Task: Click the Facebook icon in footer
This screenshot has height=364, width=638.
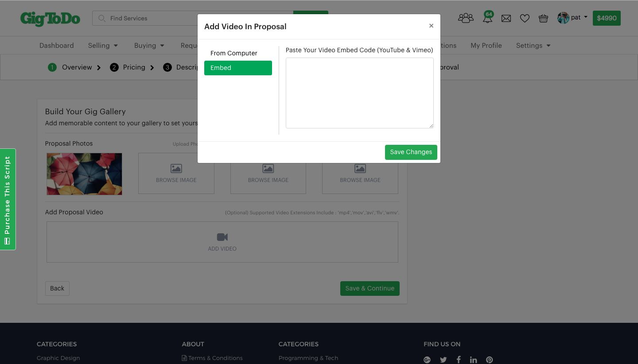Action: (459, 360)
